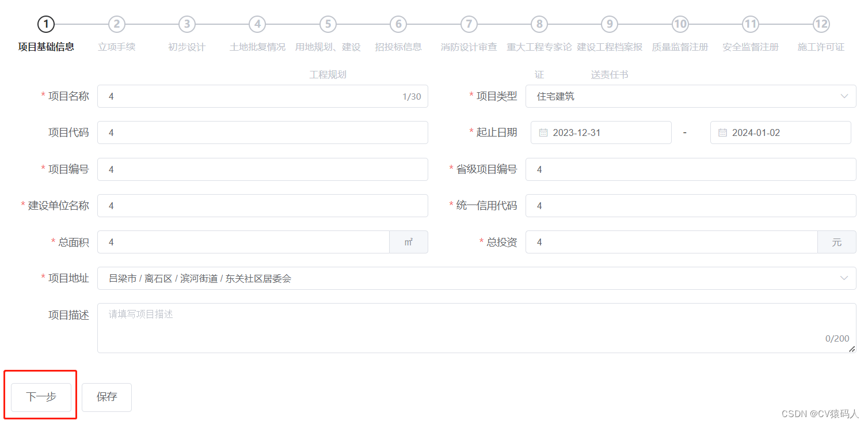
Task: Go to 用地规划、建设 step label
Action: [x=328, y=47]
